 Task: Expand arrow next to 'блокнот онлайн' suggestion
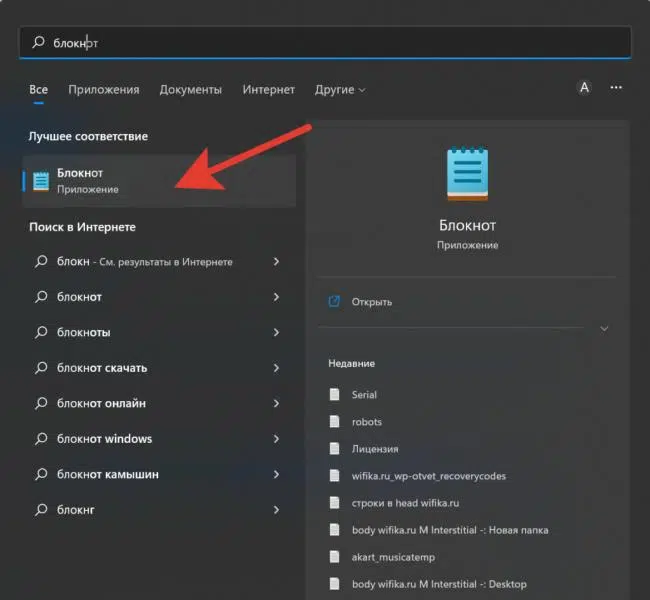pyautogui.click(x=276, y=403)
